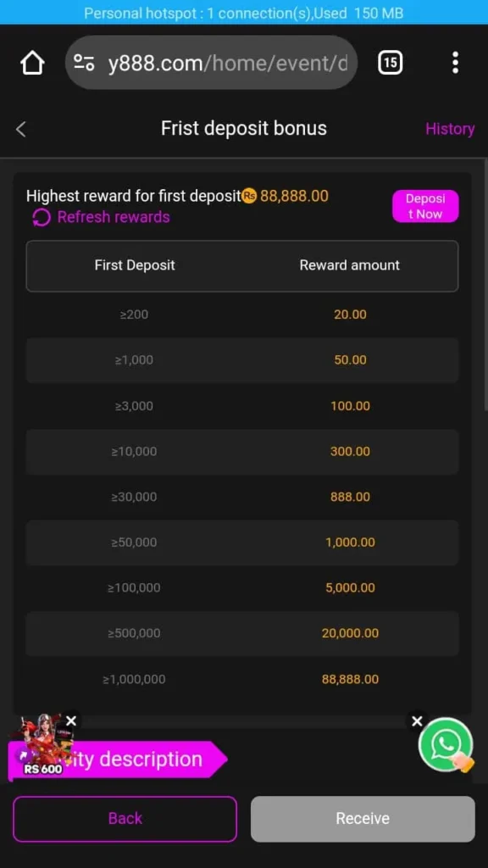The width and height of the screenshot is (488, 868).
Task: Select the ≥200 deposit tier row
Action: (242, 314)
